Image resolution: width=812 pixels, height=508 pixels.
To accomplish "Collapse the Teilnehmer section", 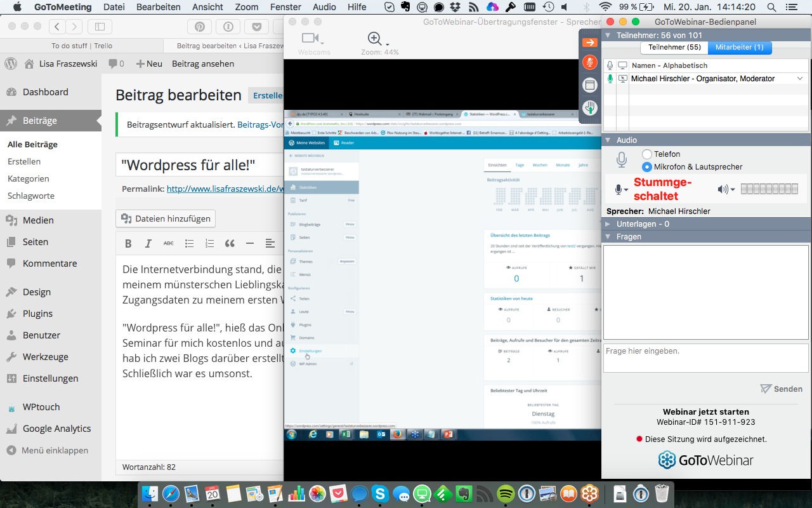I will pos(608,36).
